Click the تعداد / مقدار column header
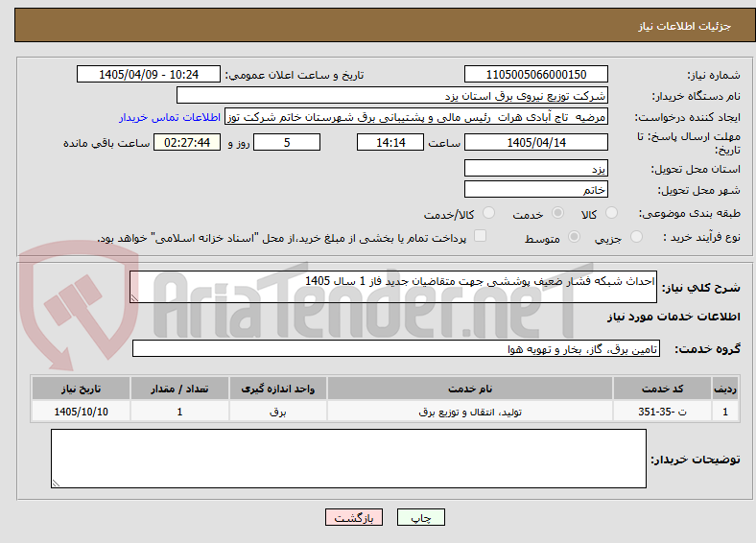Image resolution: width=756 pixels, height=543 pixels. (179, 389)
